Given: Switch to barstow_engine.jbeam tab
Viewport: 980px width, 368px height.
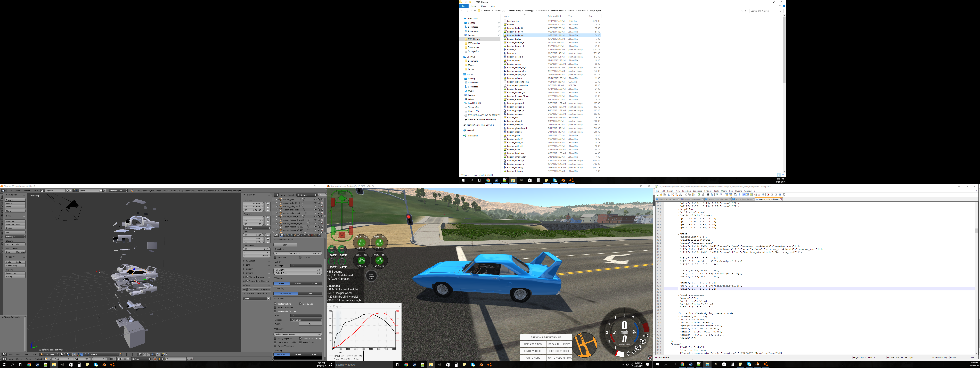Looking at the screenshot, I should [668, 199].
